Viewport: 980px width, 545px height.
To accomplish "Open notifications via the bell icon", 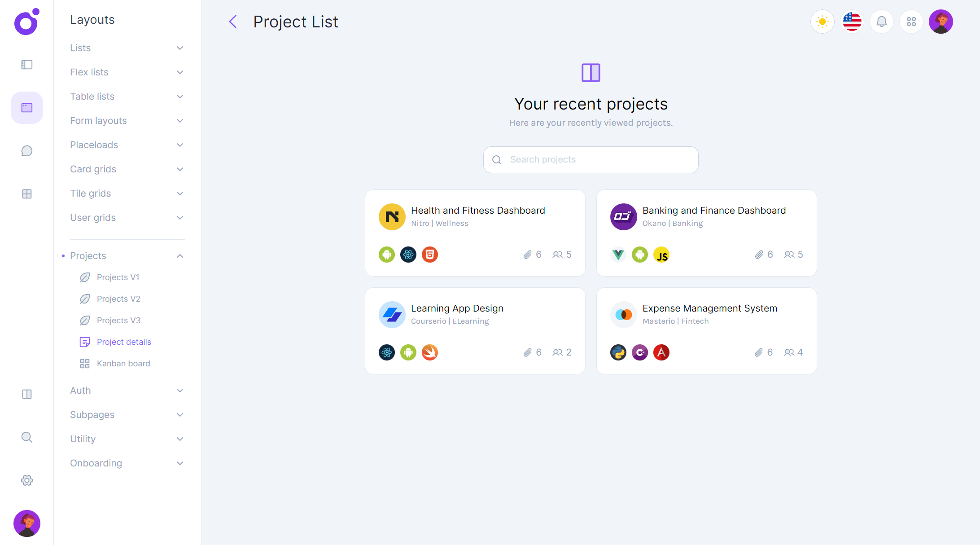I will click(881, 21).
